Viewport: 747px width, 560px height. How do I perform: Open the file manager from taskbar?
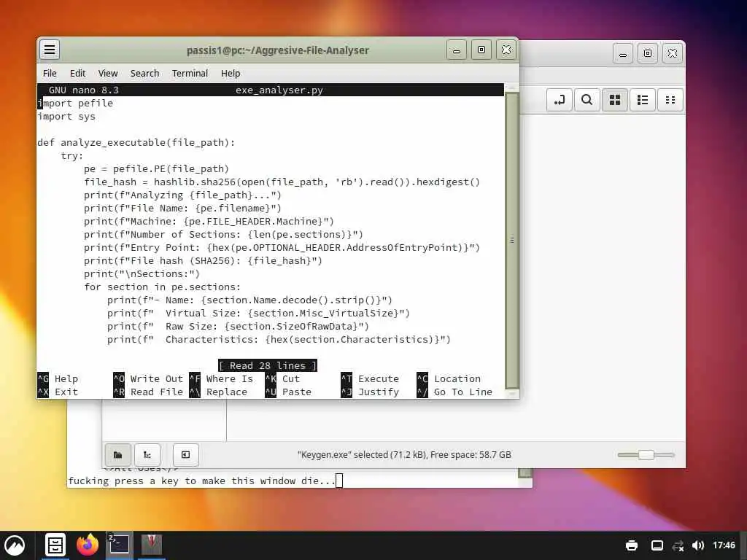pos(55,545)
